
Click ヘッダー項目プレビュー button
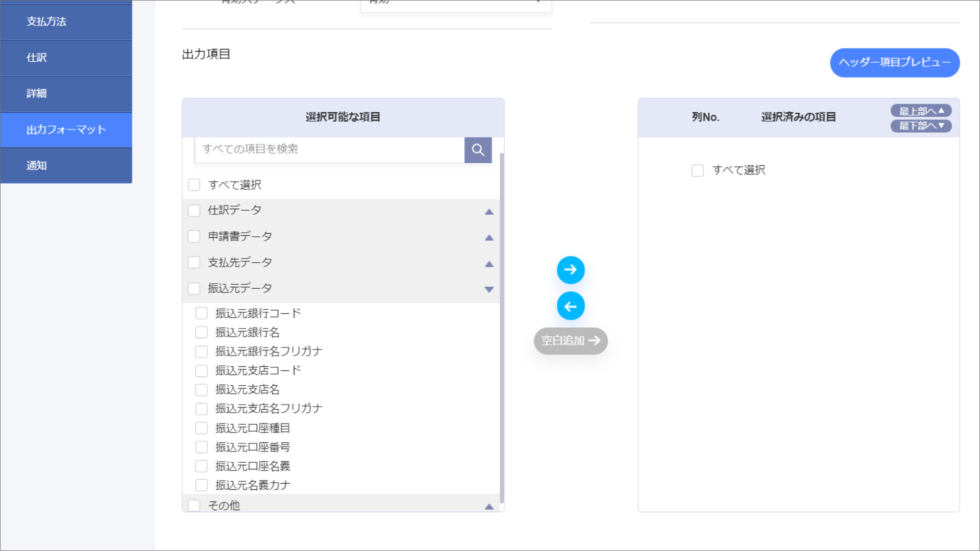[x=894, y=62]
